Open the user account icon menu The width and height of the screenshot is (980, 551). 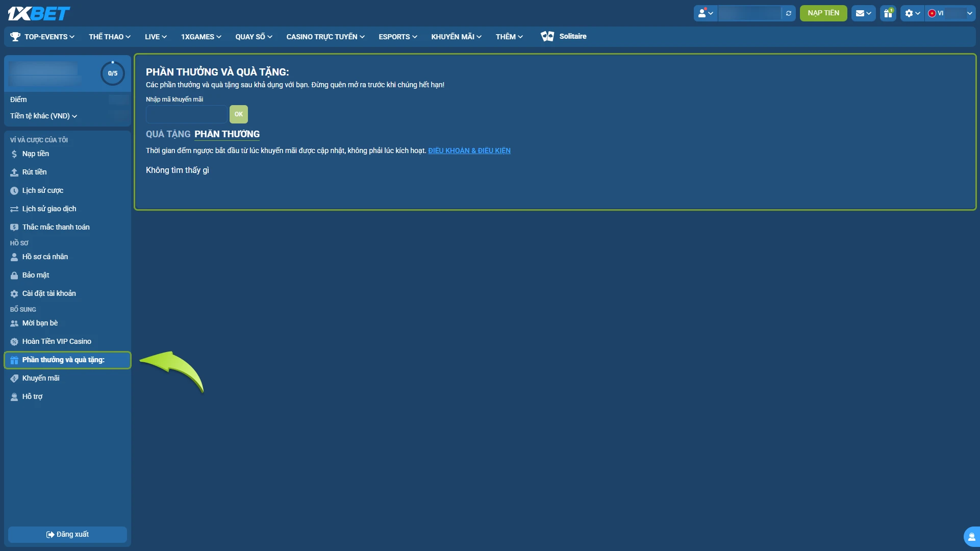(x=706, y=13)
